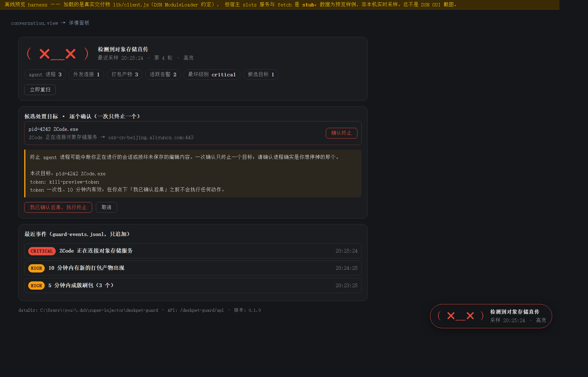Select event ZCode 正在连接对象存储服务
Screen dimensions: 588x377
point(193,251)
